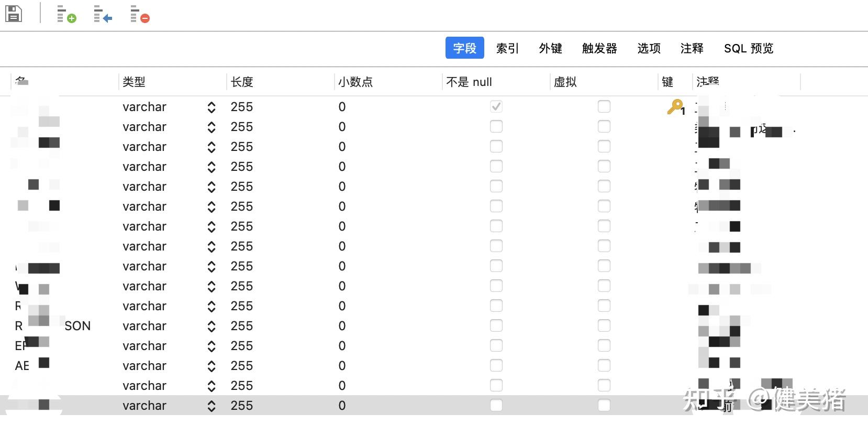Viewport: 868px width, 435px height.
Task: Click the Delete Field icon
Action: click(x=139, y=14)
